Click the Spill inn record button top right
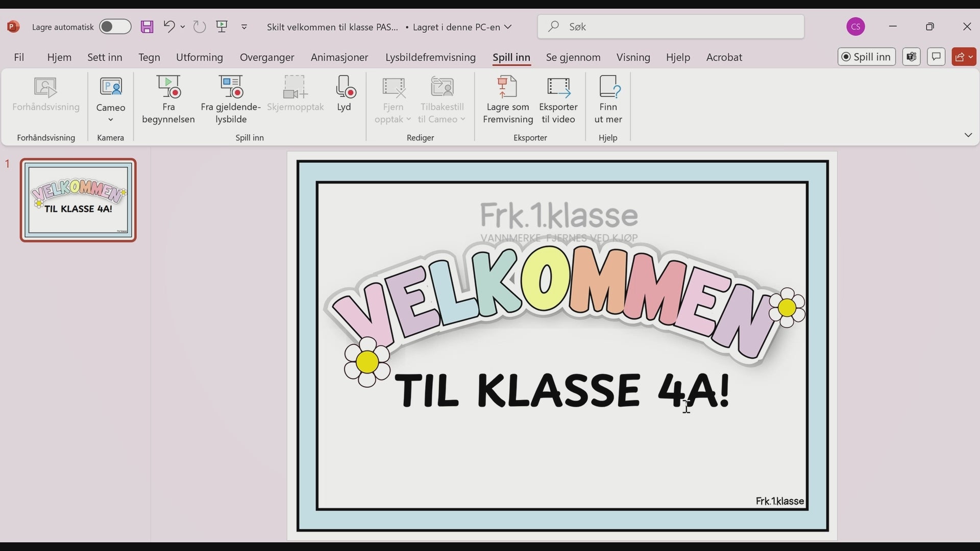Screen dimensions: 980x551 tap(866, 57)
